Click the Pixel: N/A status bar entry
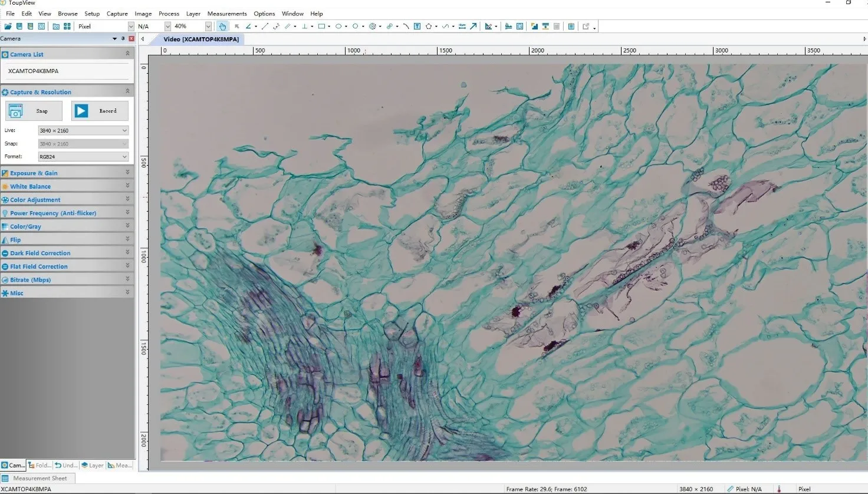This screenshot has height=494, width=868. [x=745, y=489]
